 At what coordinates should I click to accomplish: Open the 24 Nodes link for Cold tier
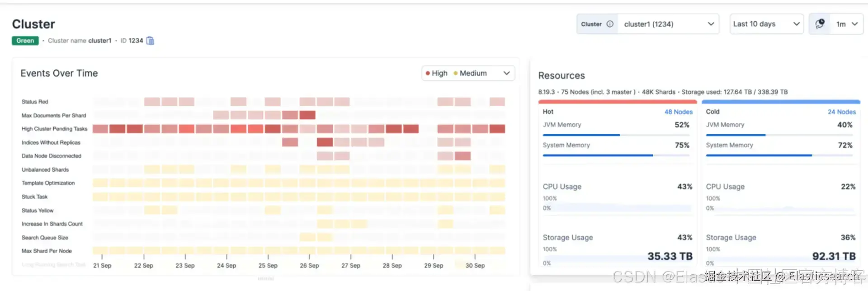coord(841,112)
